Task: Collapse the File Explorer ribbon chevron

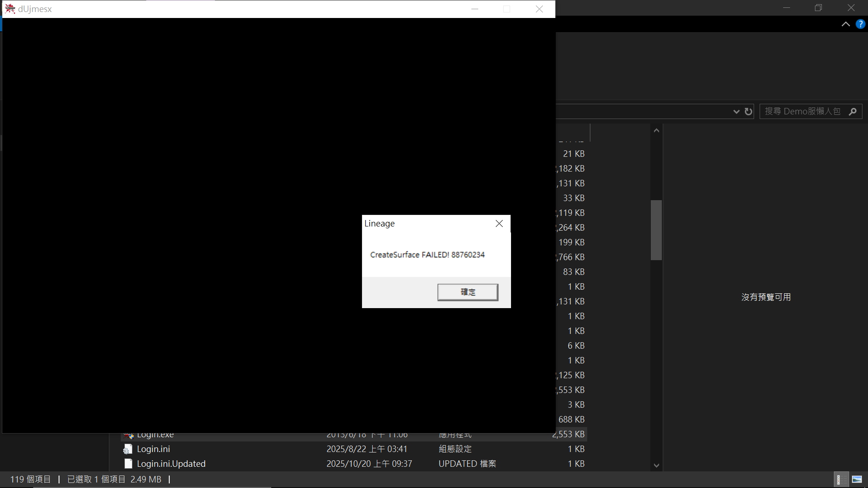Action: click(x=845, y=24)
